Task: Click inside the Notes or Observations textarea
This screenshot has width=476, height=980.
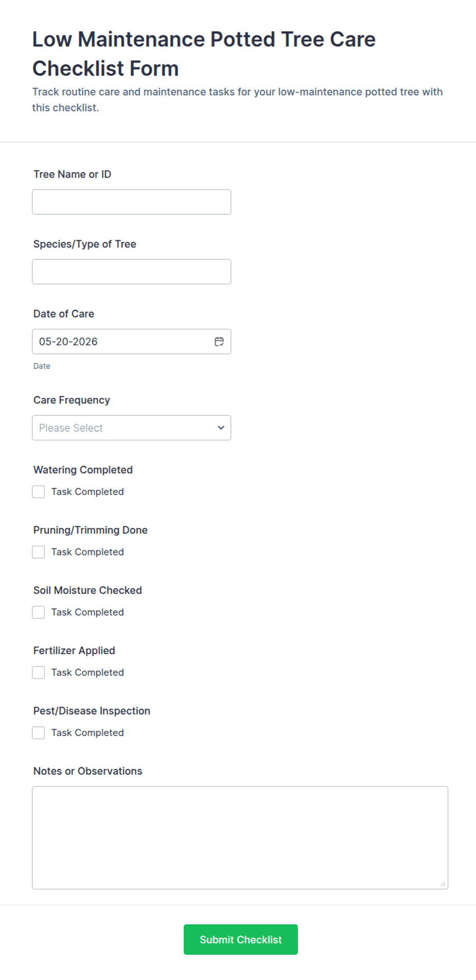Action: (240, 838)
